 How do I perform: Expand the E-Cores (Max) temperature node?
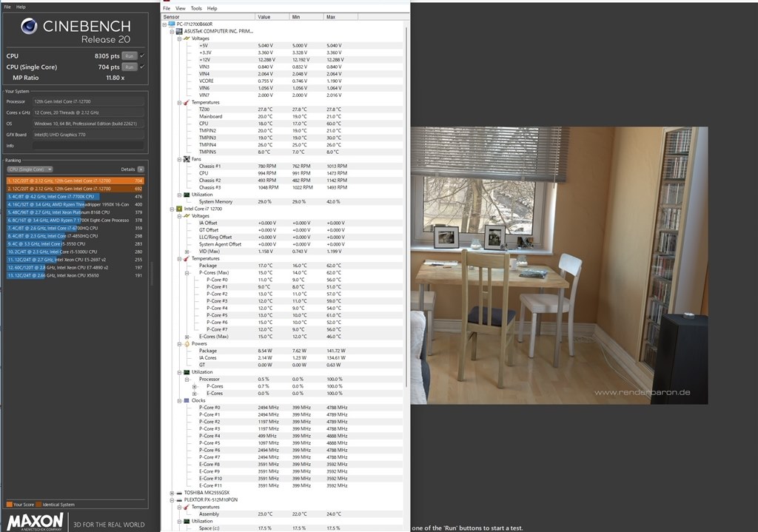pyautogui.click(x=187, y=337)
